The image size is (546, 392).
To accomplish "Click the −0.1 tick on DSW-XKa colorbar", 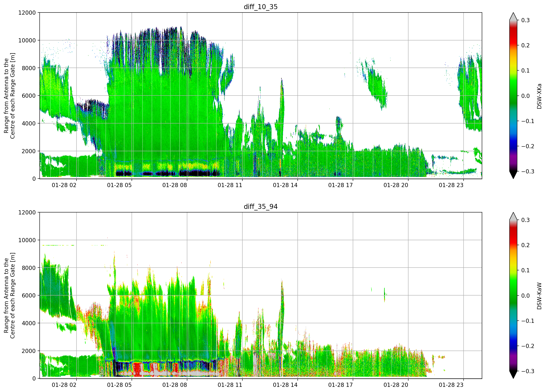I will [x=528, y=121].
